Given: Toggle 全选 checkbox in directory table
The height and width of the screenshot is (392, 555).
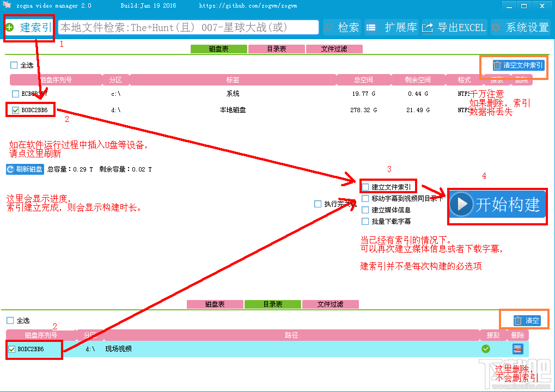Looking at the screenshot, I should point(10,321).
